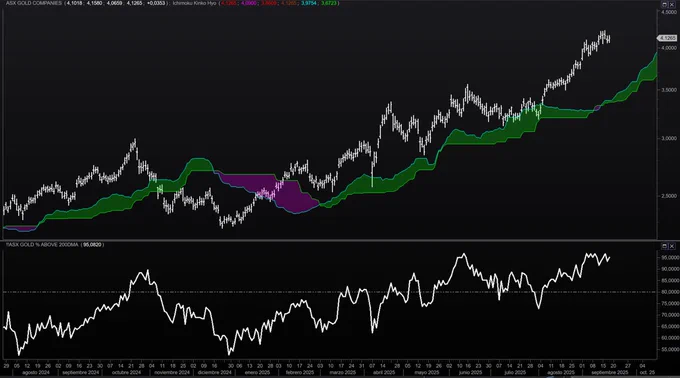Click the marzo 2025 month label
Screen dimensions: 680x378
click(x=343, y=373)
